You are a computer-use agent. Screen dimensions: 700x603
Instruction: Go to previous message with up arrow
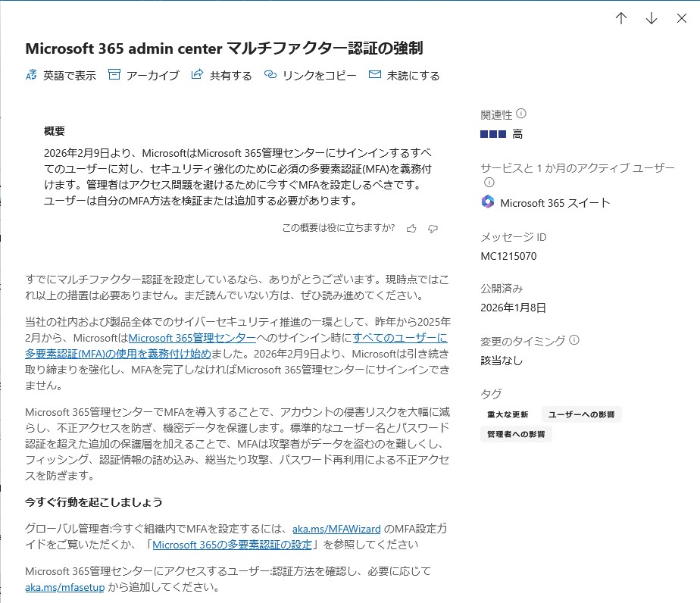coord(621,18)
